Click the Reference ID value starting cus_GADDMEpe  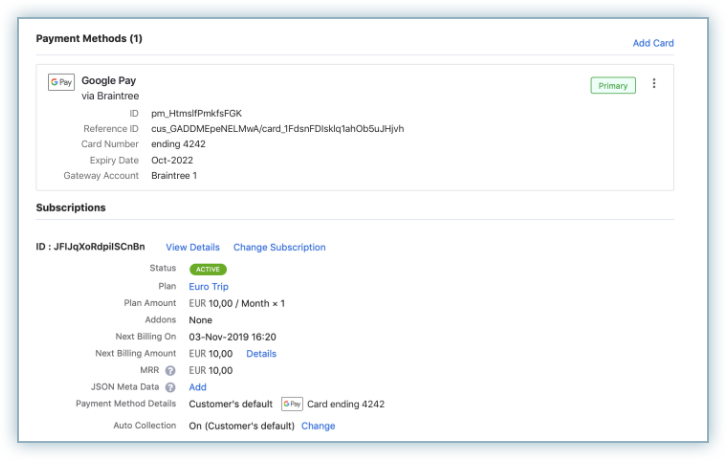coord(277,129)
